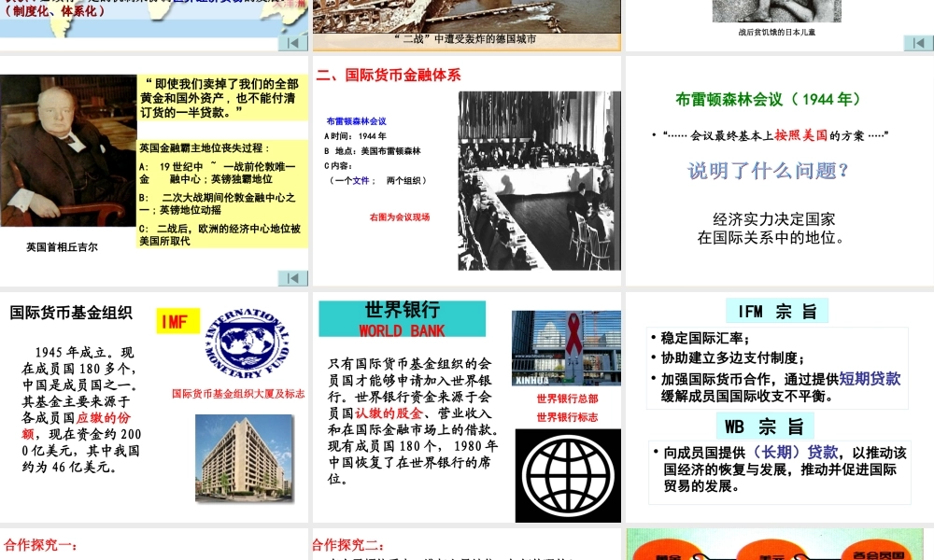Click the heading 国际货币基金组织
Screen dimensions: 934x560
(x=71, y=313)
